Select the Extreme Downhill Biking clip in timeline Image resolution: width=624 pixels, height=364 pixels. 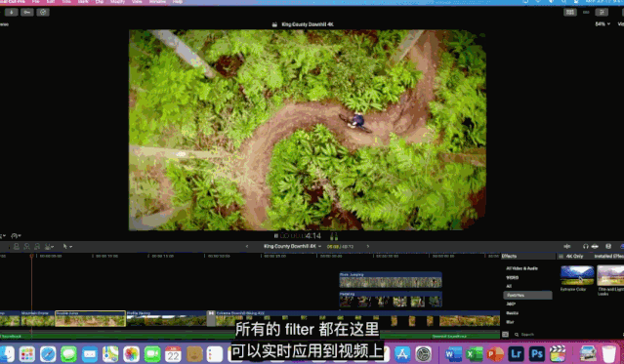[357, 319]
